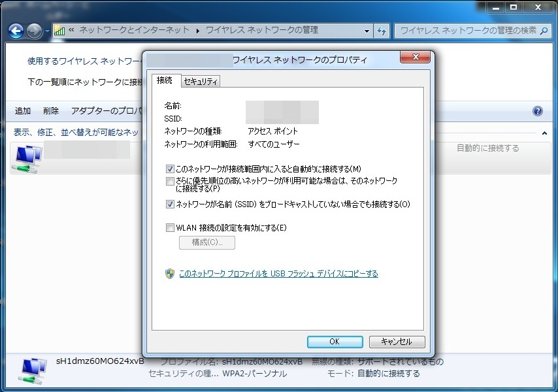The width and height of the screenshot is (558, 392).
Task: Click 追加 in the toolbar
Action: [x=22, y=111]
